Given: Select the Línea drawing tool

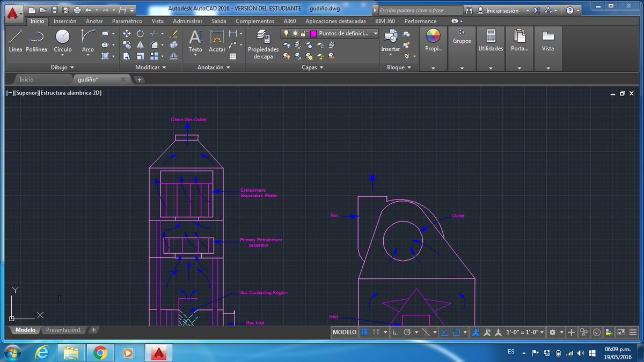Looking at the screenshot, I should (16, 41).
